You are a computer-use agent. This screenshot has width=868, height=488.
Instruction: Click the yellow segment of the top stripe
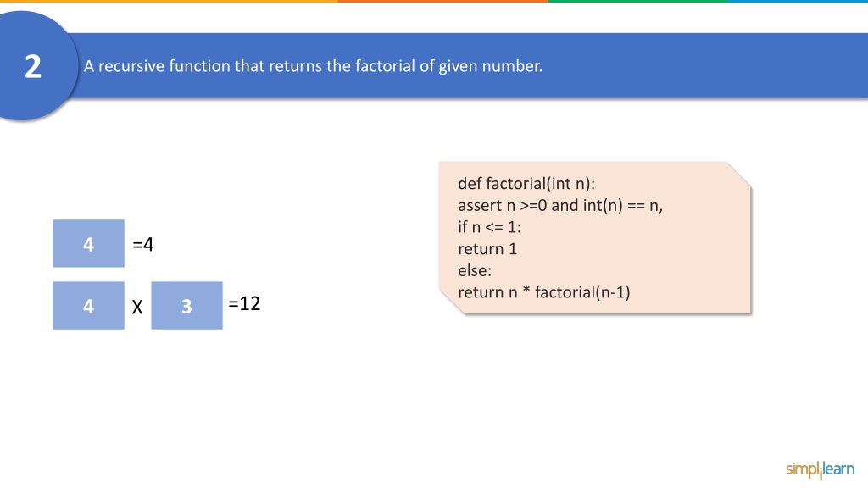click(169, 1)
